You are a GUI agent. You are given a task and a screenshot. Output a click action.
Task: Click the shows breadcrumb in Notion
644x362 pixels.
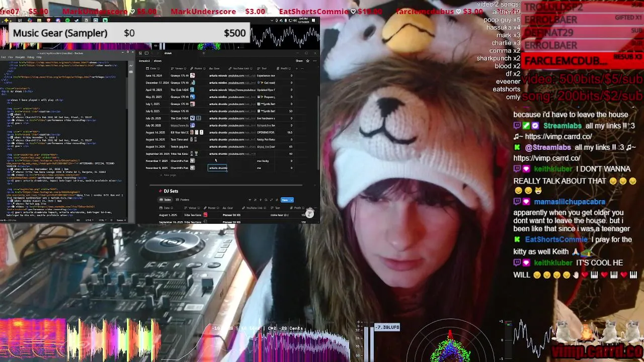(x=157, y=61)
